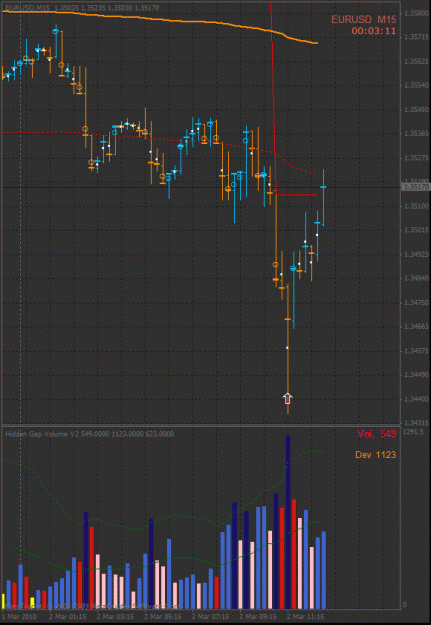Click the red 'Vol. 549' readout

(376, 434)
